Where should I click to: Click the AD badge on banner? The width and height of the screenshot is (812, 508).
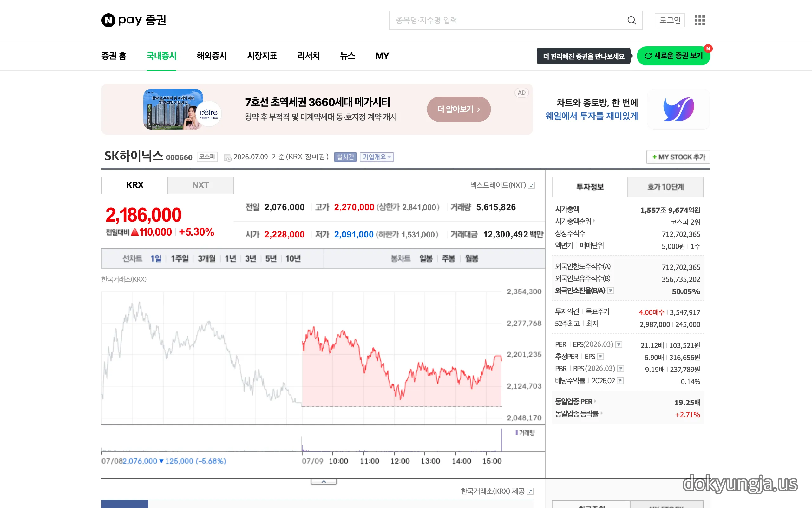521,93
